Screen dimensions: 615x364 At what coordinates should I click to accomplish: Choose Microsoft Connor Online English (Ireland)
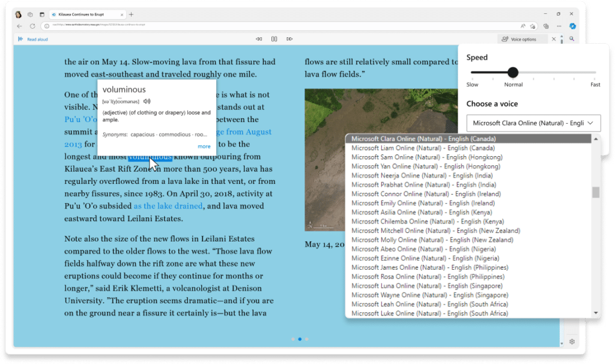tap(468, 194)
